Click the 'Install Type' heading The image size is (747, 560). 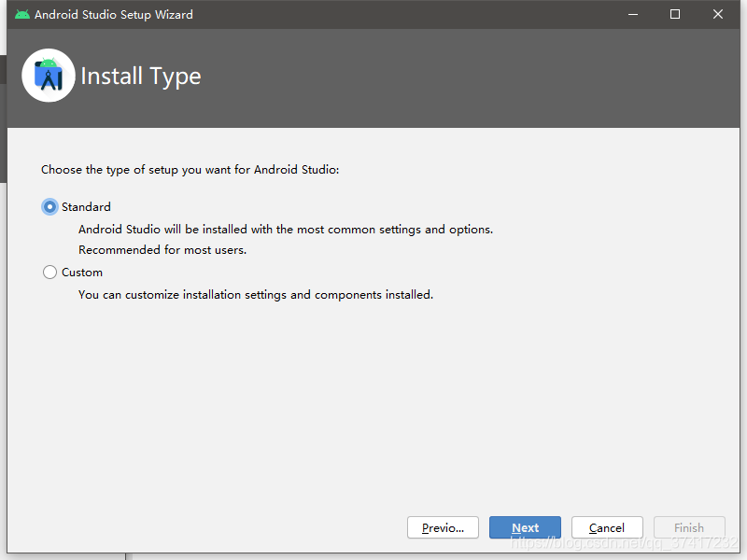141,77
